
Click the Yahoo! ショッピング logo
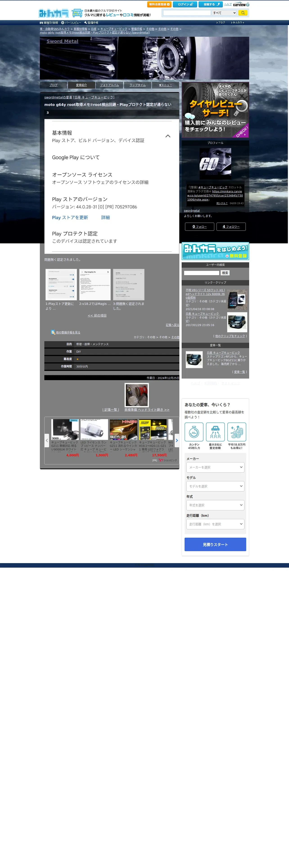168,460
